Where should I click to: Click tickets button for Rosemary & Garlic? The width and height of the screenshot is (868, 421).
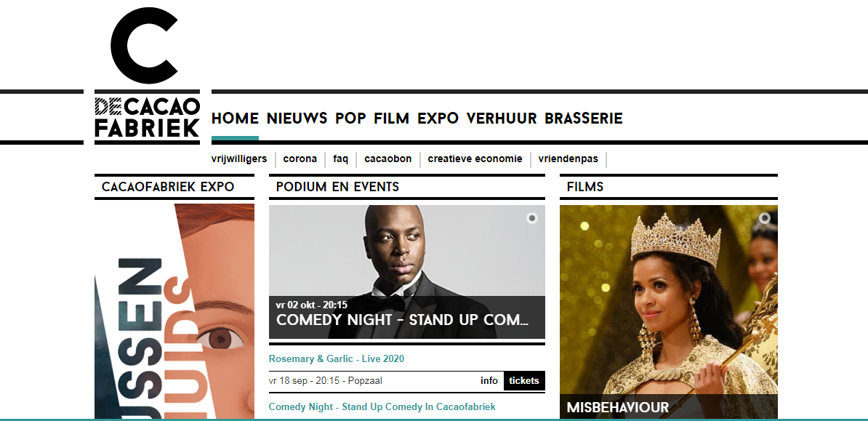[524, 380]
